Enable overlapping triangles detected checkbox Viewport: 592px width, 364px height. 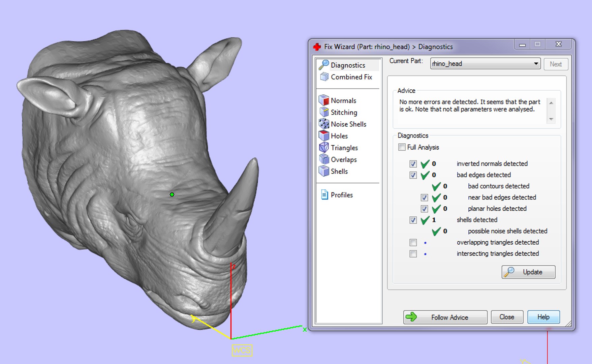tap(413, 243)
